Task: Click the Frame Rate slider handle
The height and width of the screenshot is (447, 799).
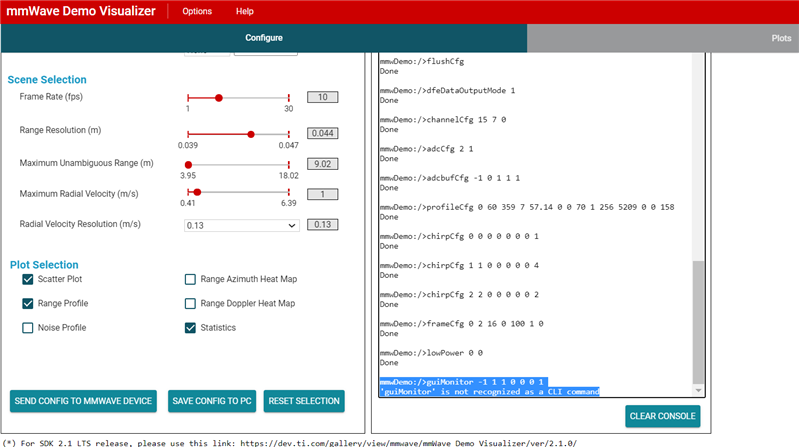Action: (219, 98)
